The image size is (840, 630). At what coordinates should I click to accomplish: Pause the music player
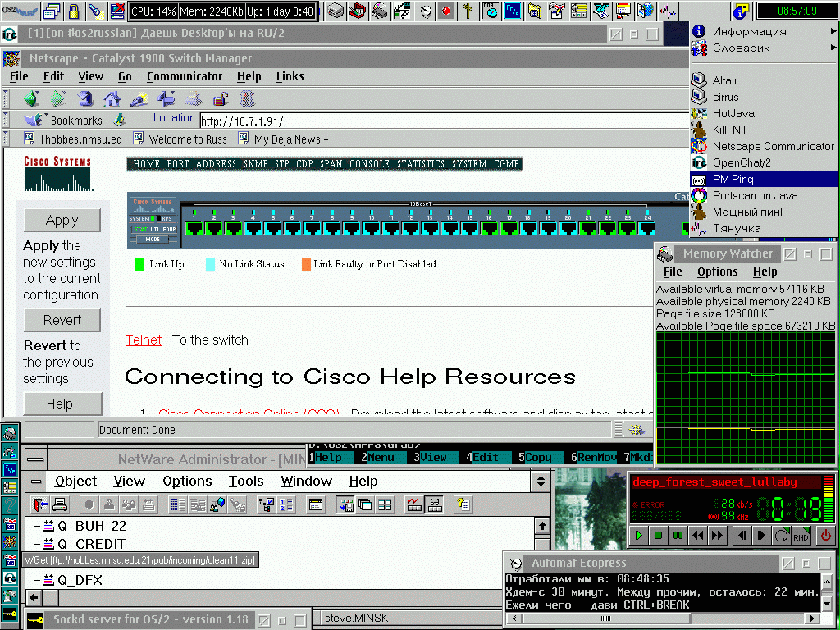click(678, 535)
